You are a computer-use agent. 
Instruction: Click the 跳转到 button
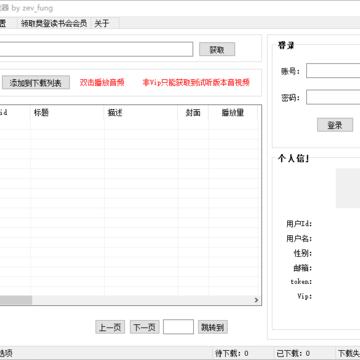213,327
